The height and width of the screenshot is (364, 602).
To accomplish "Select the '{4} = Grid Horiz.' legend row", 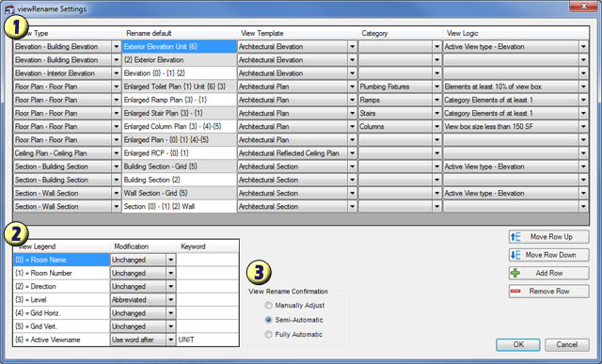I will click(61, 313).
